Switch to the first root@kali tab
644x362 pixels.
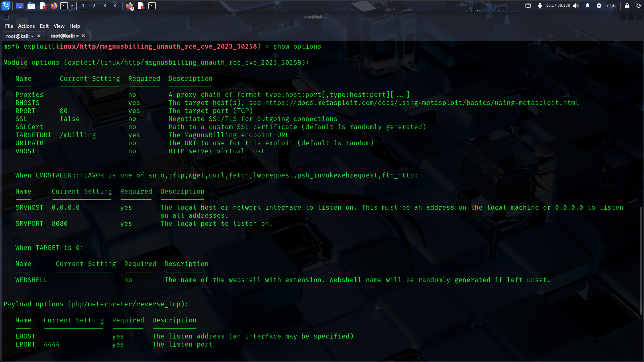(20, 36)
